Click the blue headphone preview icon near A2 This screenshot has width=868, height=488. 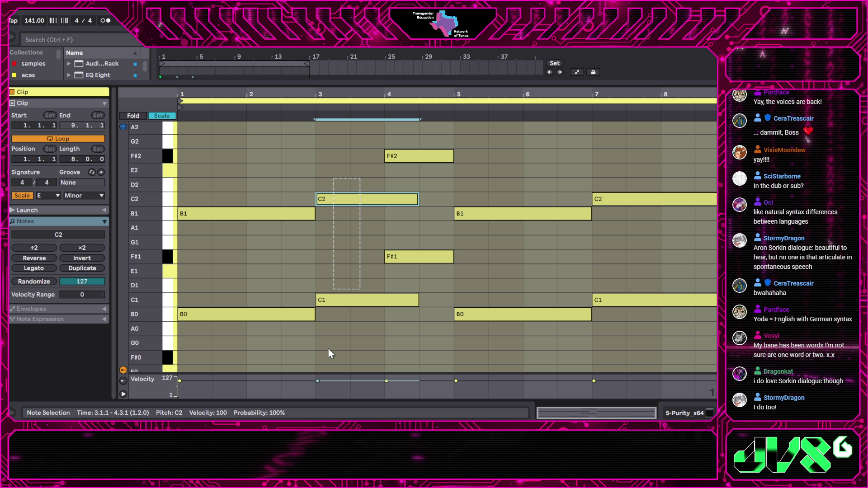[123, 127]
